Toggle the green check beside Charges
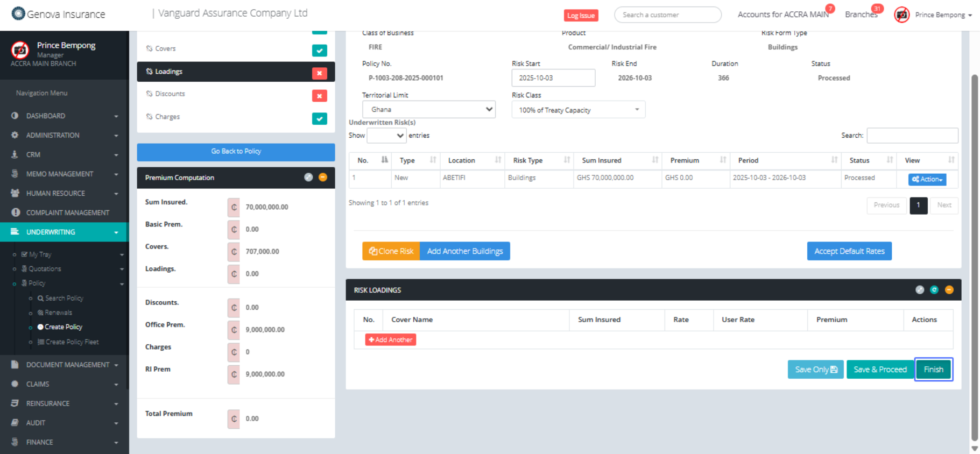Viewport: 980px width, 454px height. point(319,119)
